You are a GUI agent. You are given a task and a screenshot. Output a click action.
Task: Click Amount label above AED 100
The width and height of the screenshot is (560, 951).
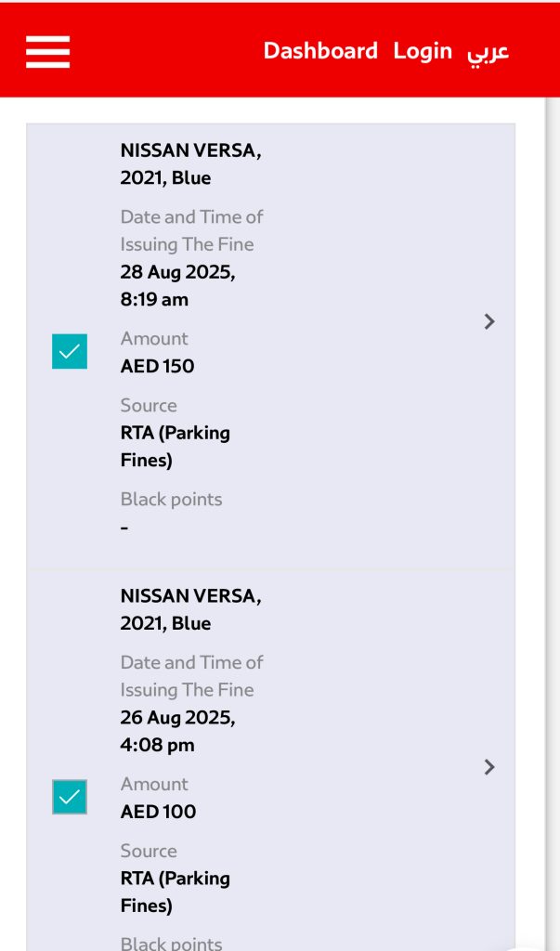point(154,785)
